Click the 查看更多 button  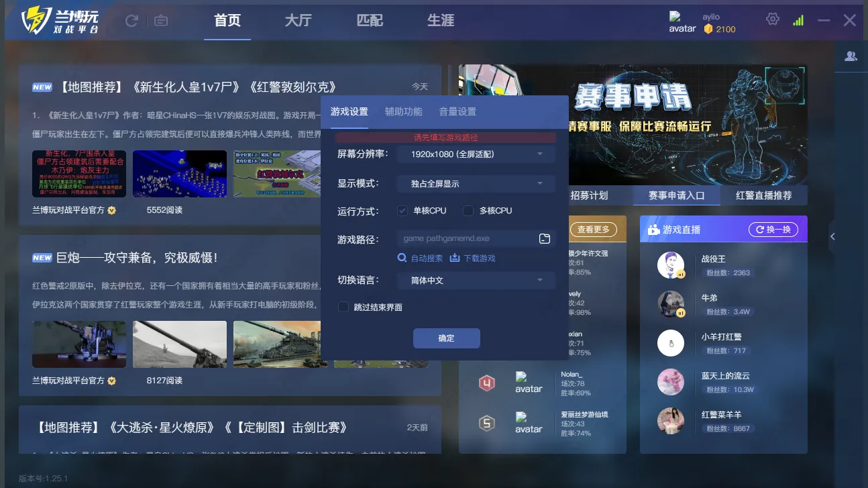click(594, 230)
